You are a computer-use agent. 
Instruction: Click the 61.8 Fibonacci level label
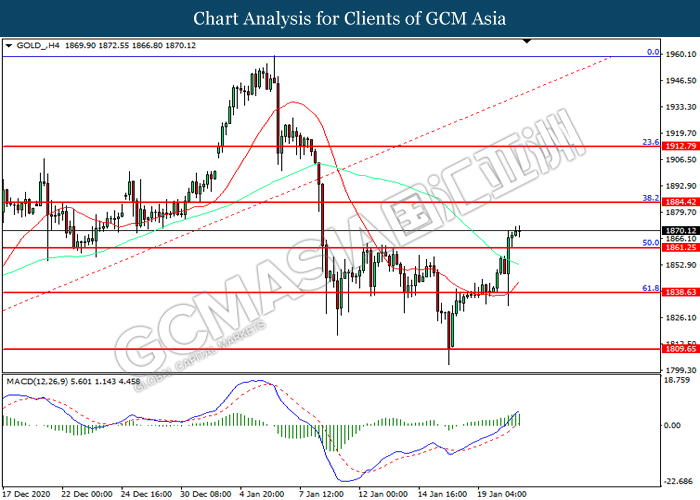pyautogui.click(x=650, y=288)
